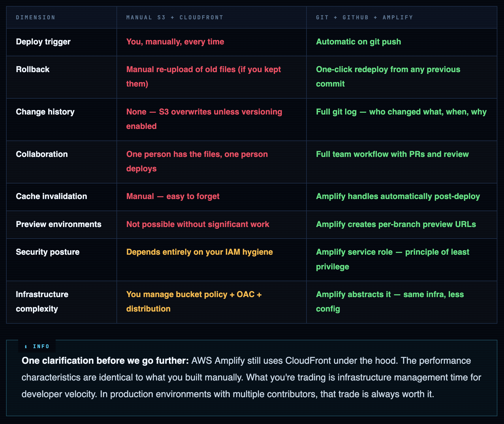Click the bold 'One clarification before we go further:' text
504x424 pixels.
105,361
